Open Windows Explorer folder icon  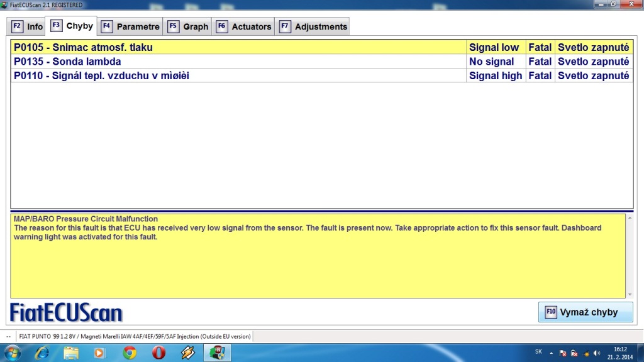click(71, 353)
